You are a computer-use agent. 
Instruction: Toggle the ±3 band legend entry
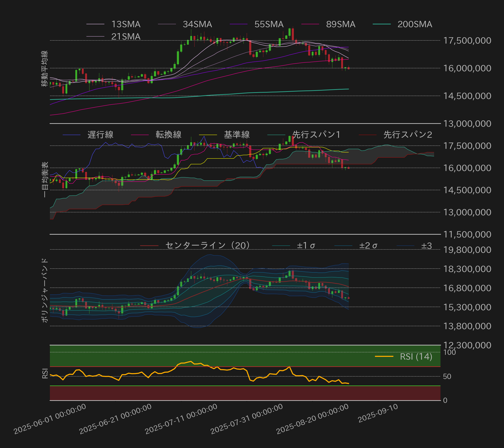[x=426, y=246]
